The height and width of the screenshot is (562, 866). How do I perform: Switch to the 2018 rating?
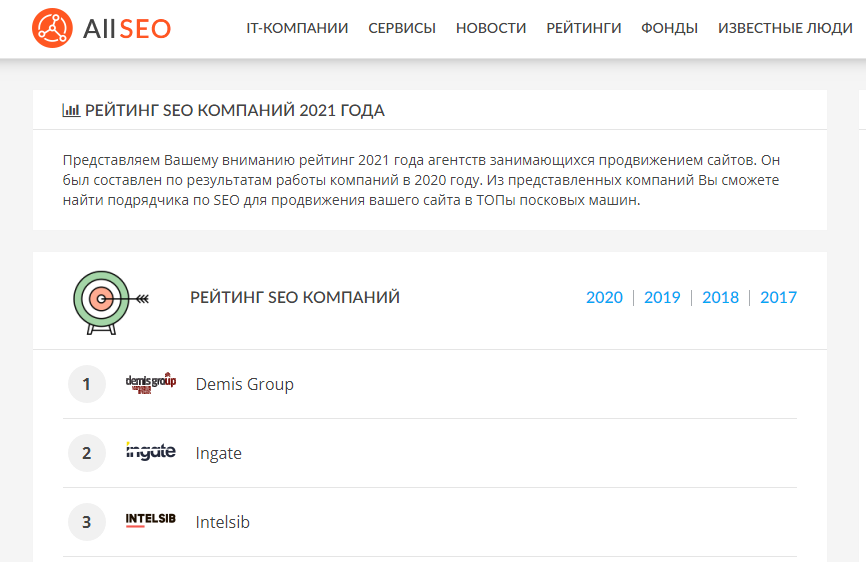(x=720, y=298)
